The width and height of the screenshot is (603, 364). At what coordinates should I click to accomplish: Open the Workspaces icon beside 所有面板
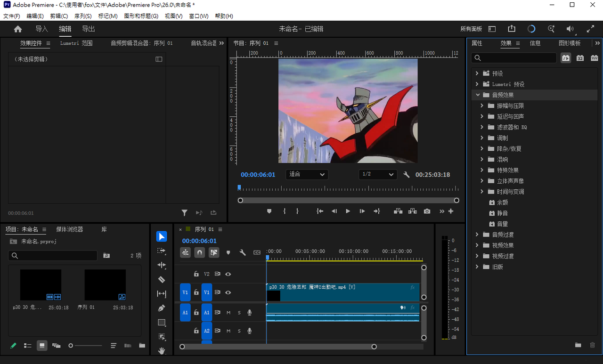click(x=492, y=29)
